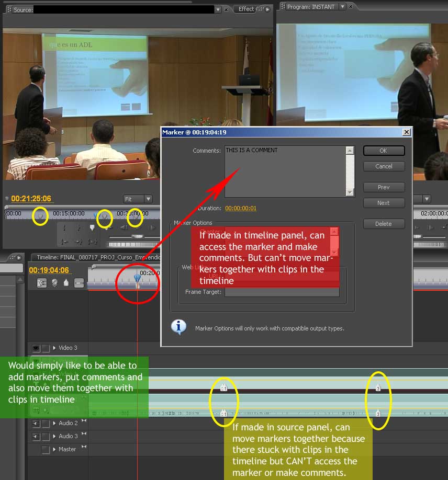Open the panel menu arrow beside Effect tab
Screen dimensions: 448x480
coord(268,9)
